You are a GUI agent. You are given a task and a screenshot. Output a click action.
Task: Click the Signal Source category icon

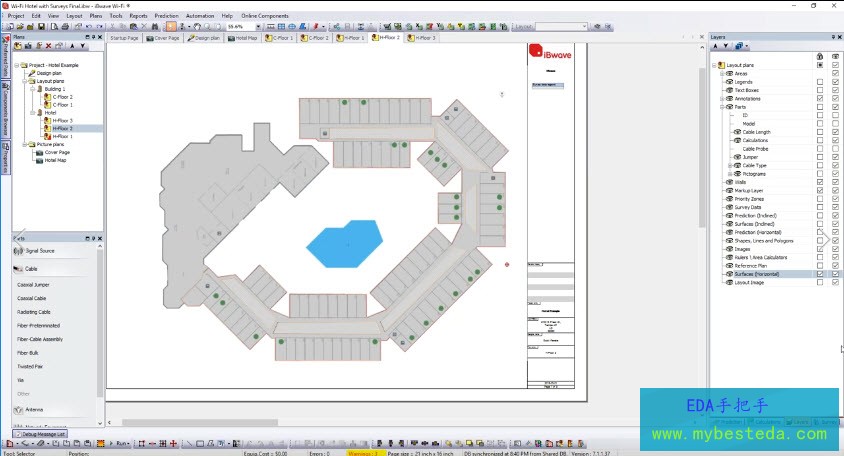tap(18, 251)
